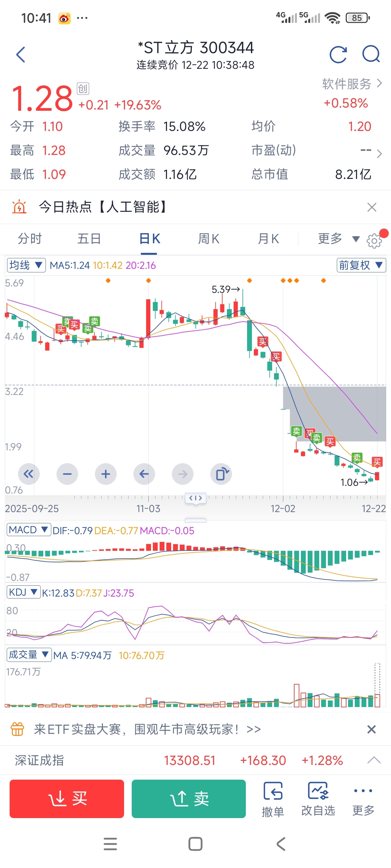The height and width of the screenshot is (868, 391).
Task: Tap rotate-screen landscape chart icon
Action: [x=221, y=474]
